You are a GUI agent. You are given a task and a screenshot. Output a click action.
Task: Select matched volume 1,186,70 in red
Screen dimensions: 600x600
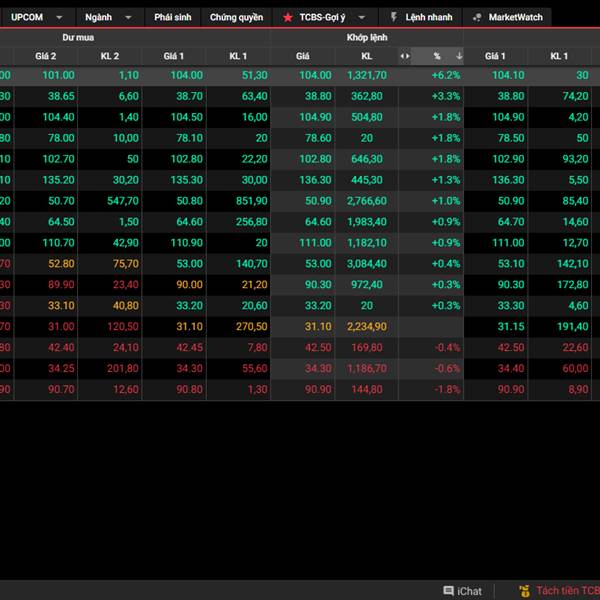pyautogui.click(x=367, y=368)
